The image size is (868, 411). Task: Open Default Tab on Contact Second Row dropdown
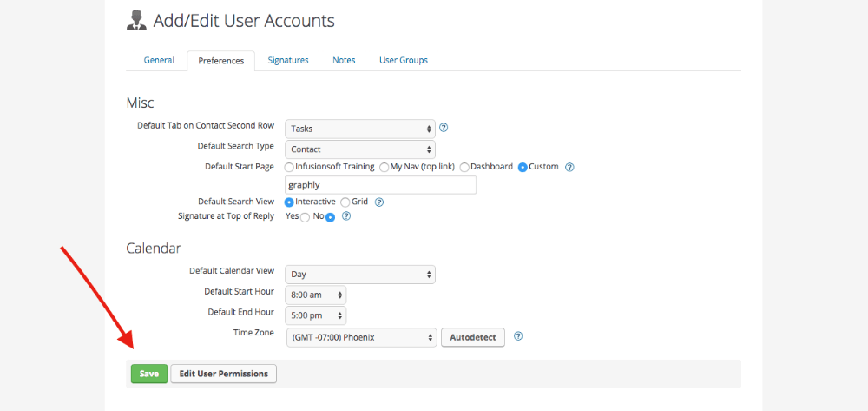point(360,129)
